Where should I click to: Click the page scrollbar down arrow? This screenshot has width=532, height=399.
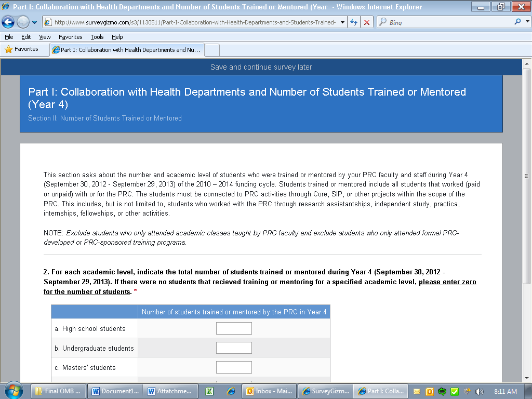coord(527,378)
